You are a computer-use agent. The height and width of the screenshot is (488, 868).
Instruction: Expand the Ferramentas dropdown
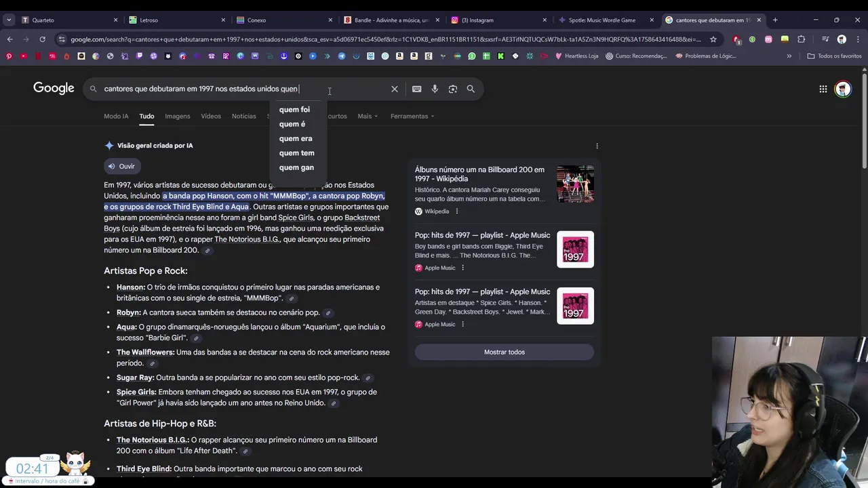[x=412, y=117]
